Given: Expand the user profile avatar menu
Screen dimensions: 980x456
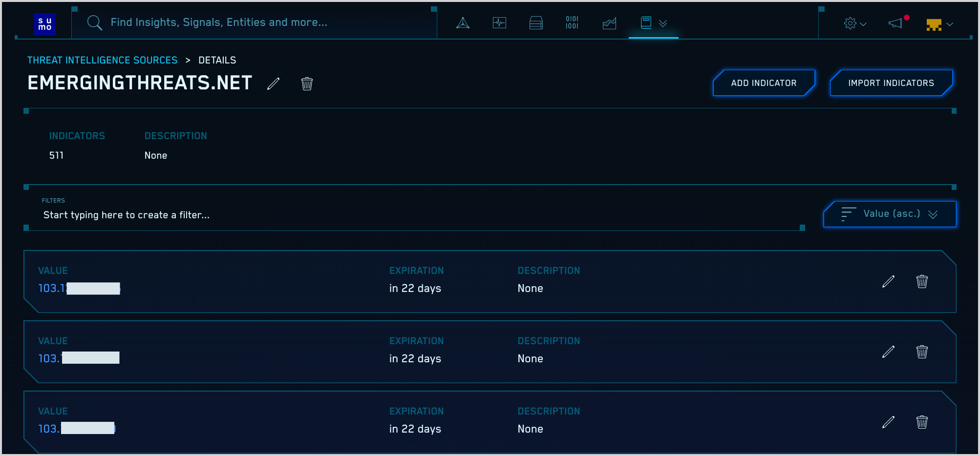Looking at the screenshot, I should [939, 24].
